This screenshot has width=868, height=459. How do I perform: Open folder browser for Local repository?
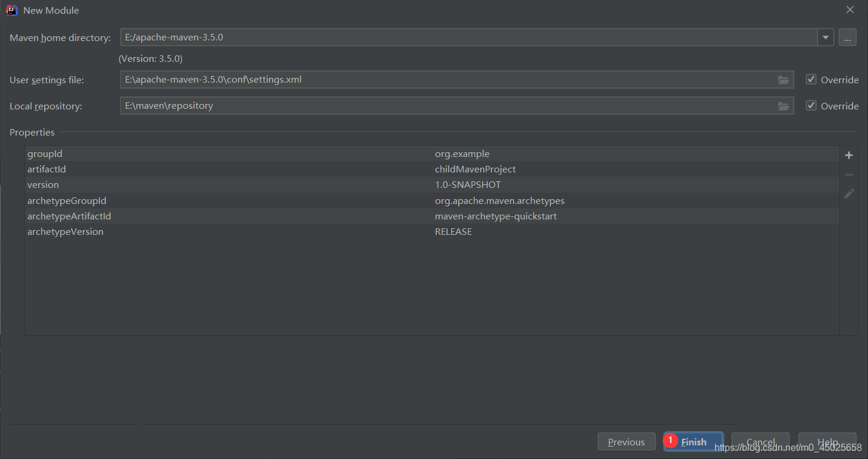[784, 106]
